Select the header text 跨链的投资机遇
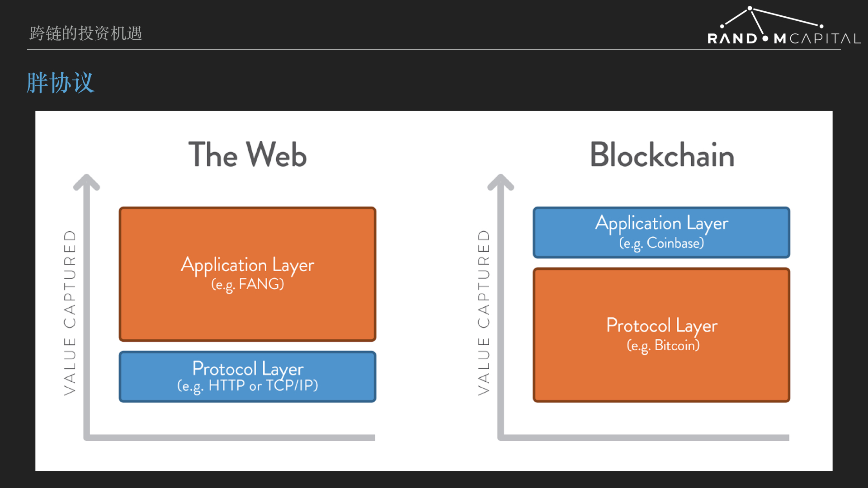This screenshot has width=868, height=488. (86, 33)
